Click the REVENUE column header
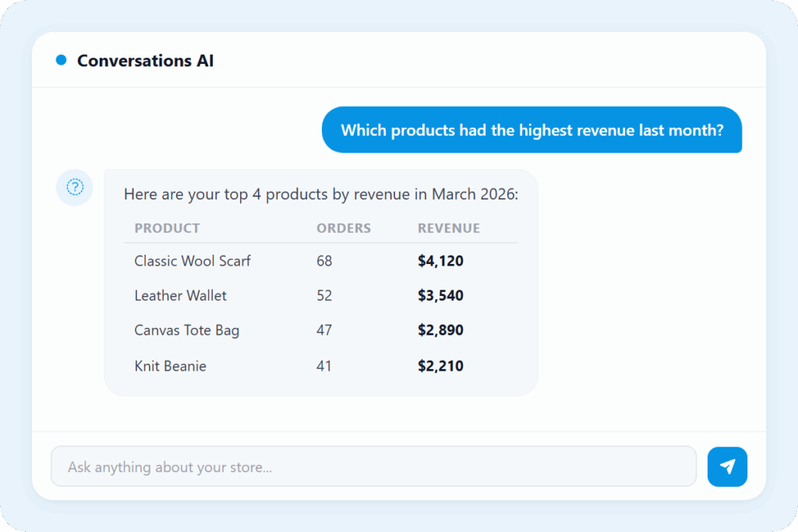This screenshot has width=798, height=532. [448, 228]
